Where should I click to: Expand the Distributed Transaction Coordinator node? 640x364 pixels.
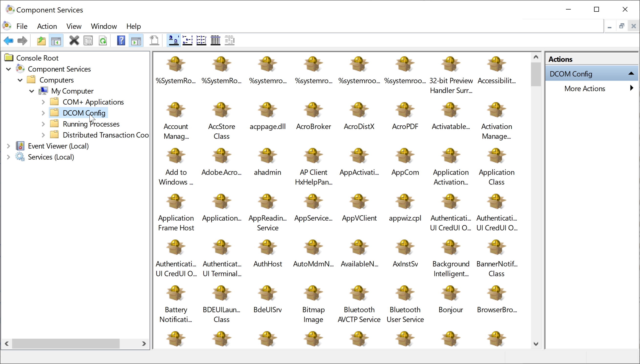tap(43, 135)
